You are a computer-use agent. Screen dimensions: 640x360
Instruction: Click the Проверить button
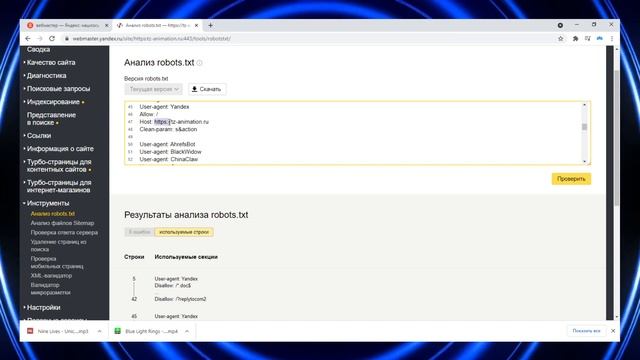(x=571, y=179)
